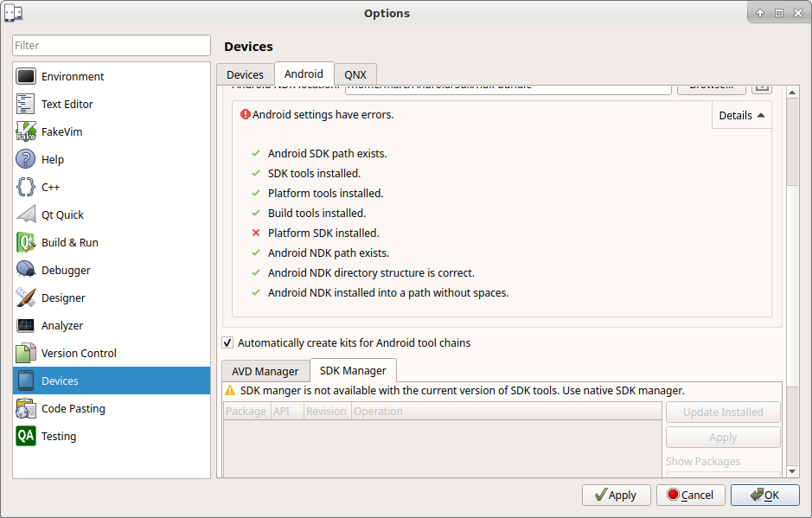Viewport: 812px width, 518px height.
Task: Open FakeVim settings icon
Action: point(25,131)
